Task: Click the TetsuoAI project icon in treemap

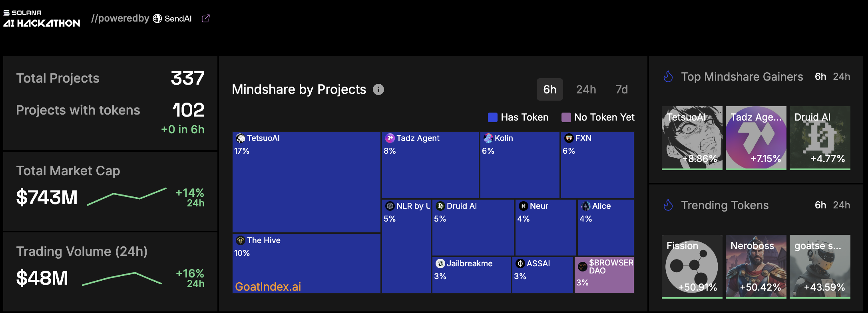Action: (241, 138)
